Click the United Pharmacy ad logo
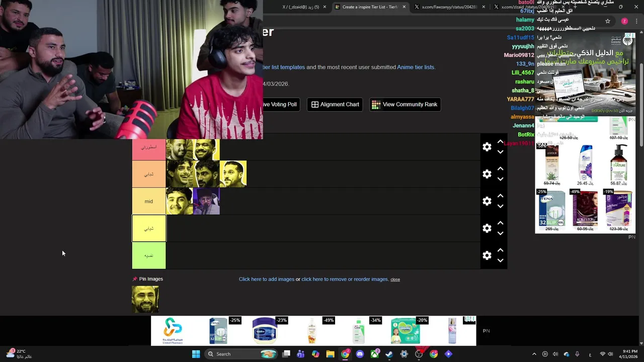 tap(173, 330)
